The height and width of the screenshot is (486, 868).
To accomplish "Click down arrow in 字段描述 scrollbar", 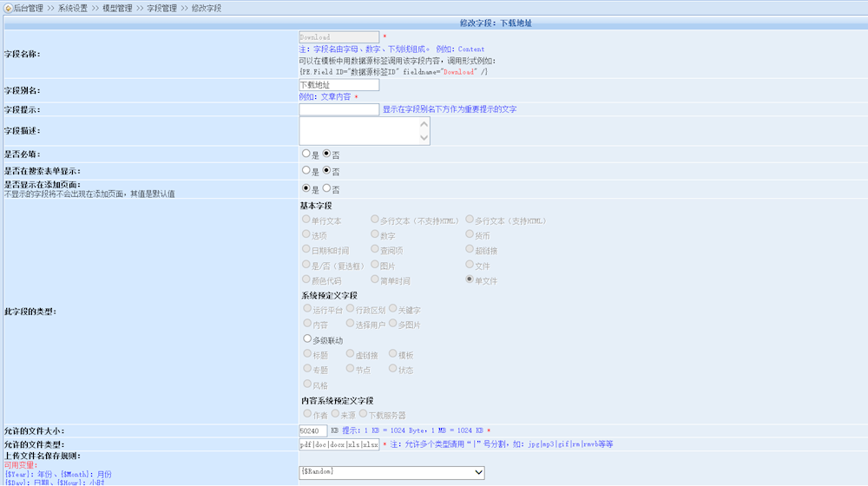I will tap(424, 137).
